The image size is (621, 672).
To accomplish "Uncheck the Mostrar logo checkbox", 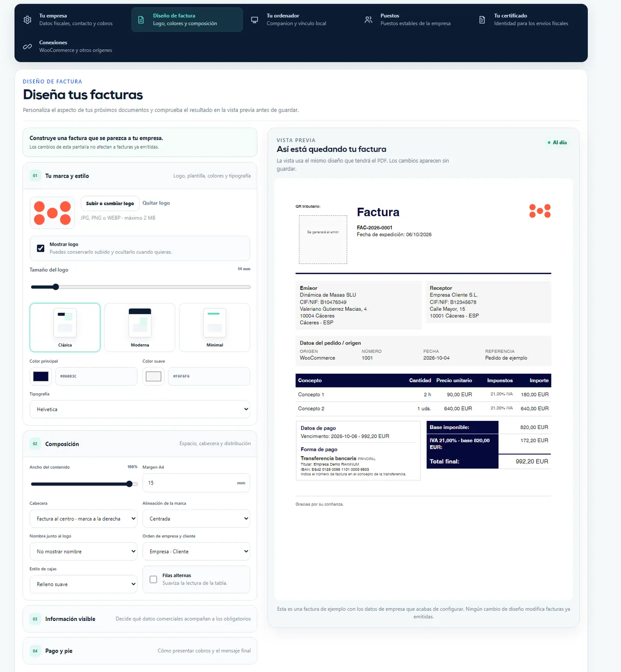I will (x=40, y=248).
